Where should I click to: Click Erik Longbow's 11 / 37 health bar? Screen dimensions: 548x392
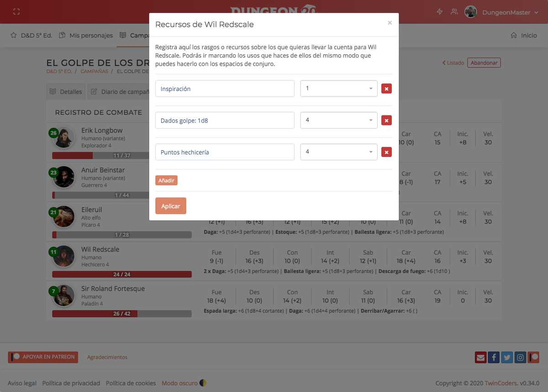pyautogui.click(x=122, y=156)
